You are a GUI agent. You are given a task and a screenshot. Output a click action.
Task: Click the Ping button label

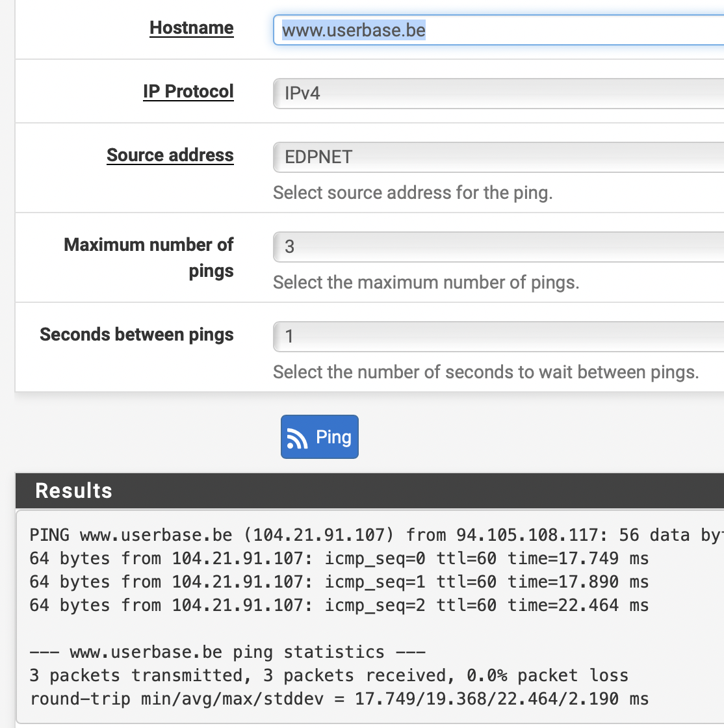tap(333, 437)
